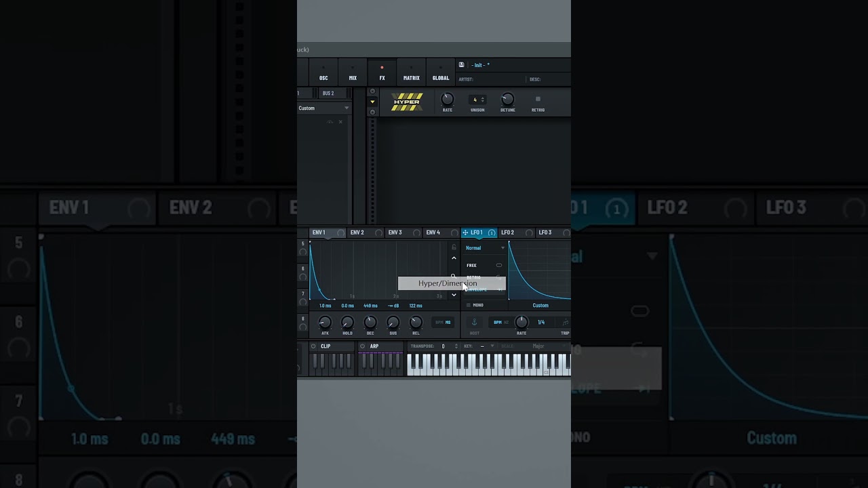The width and height of the screenshot is (868, 488).
Task: Click the round button below the yellow triangle
Action: [x=372, y=112]
